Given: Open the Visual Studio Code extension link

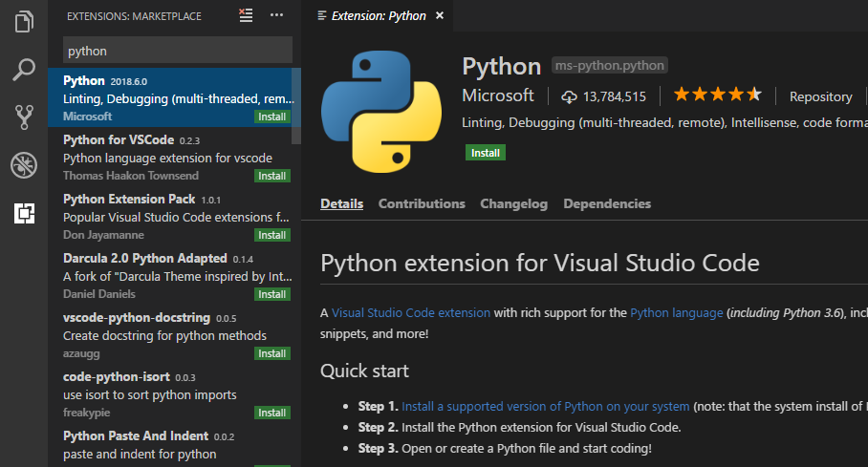Looking at the screenshot, I should pos(411,312).
